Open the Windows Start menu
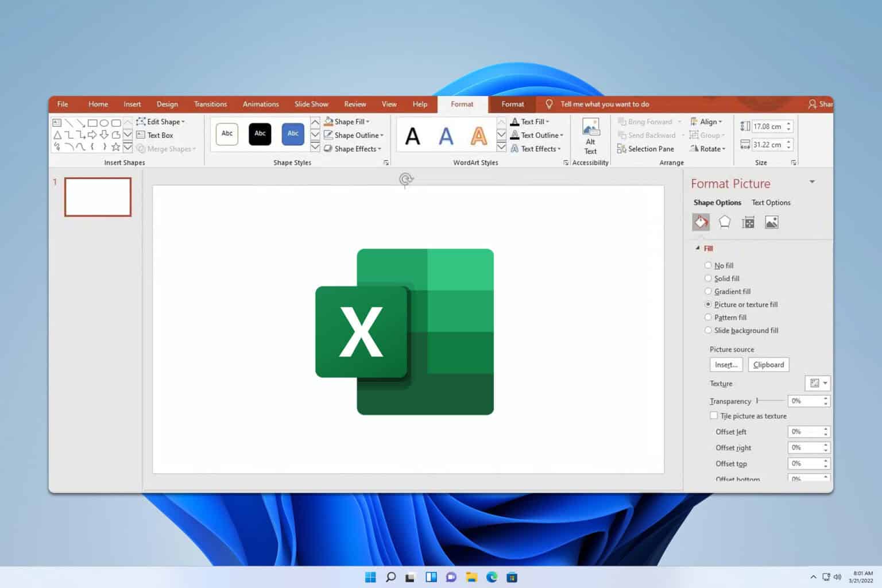 click(x=370, y=577)
